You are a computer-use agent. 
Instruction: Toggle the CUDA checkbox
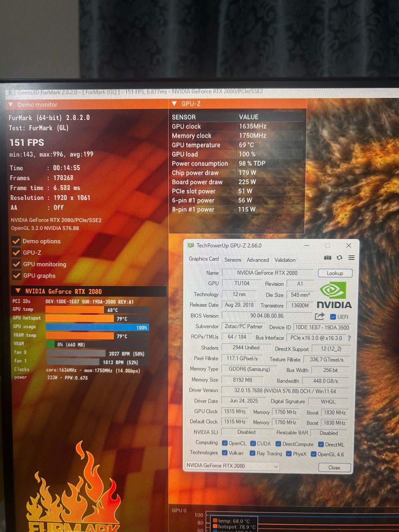pyautogui.click(x=253, y=443)
